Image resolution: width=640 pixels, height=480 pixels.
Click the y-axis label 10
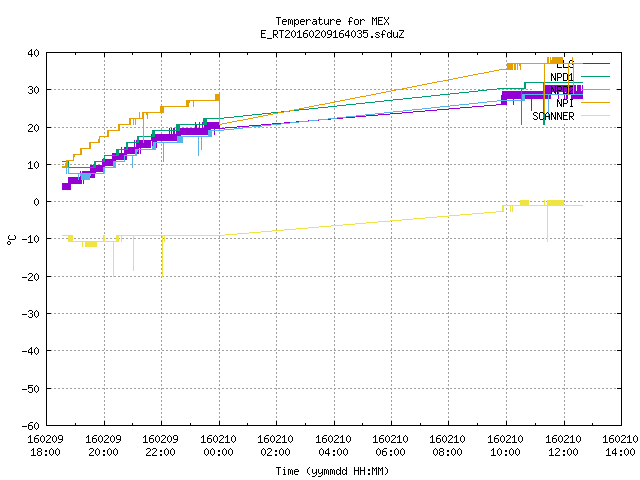click(34, 165)
